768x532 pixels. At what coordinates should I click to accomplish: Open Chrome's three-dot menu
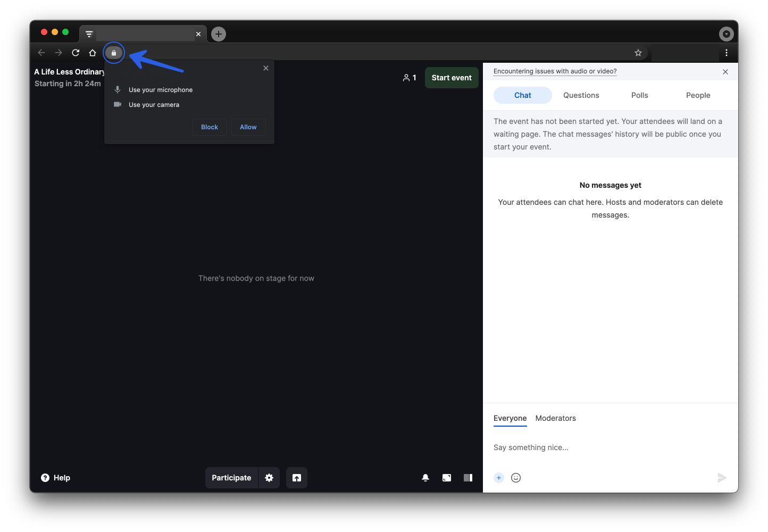pos(727,53)
